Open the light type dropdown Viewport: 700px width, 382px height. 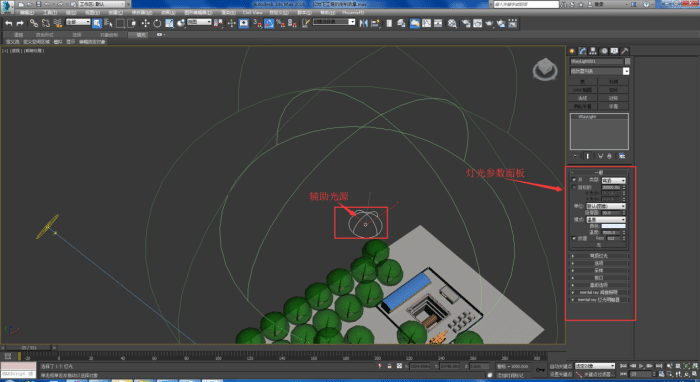(613, 180)
